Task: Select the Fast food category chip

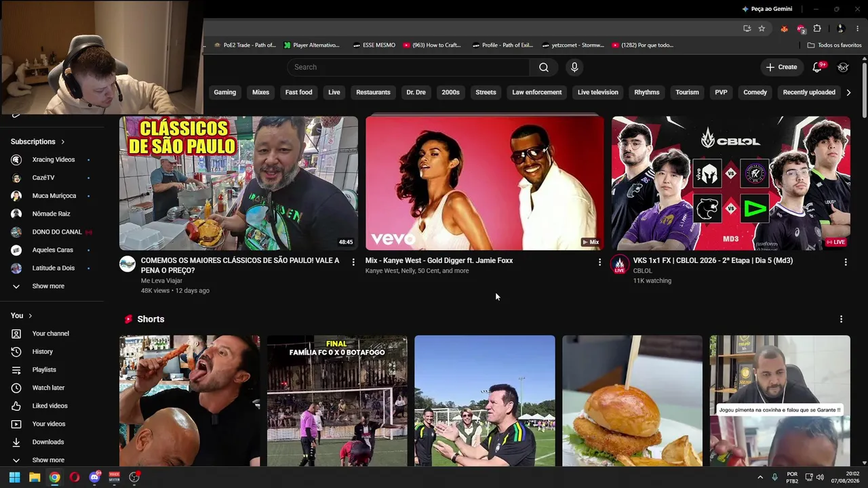Action: (299, 92)
